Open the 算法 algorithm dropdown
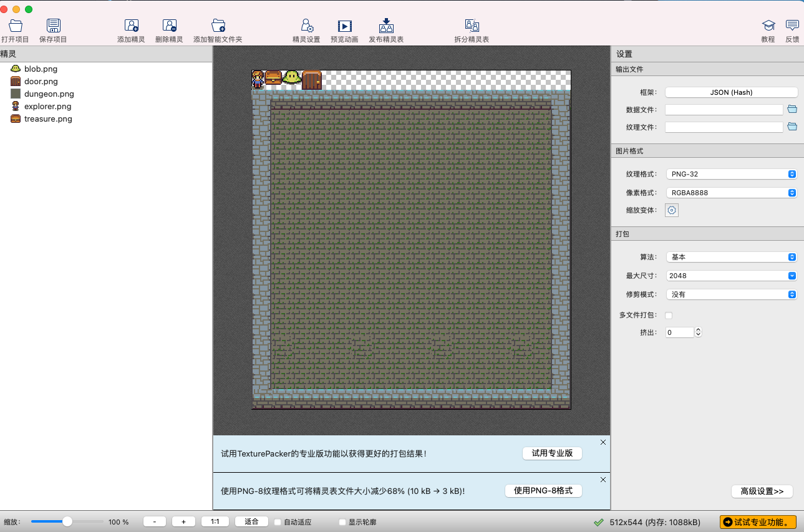The width and height of the screenshot is (804, 532). point(731,257)
